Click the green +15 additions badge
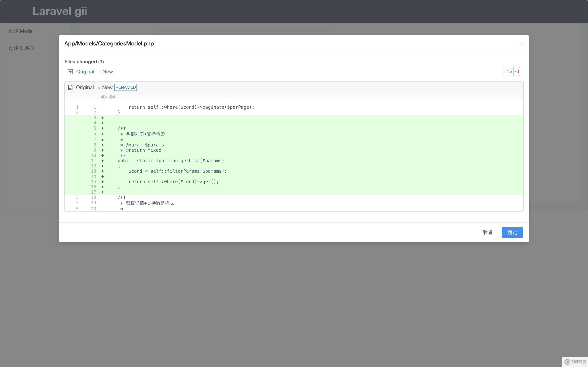The image size is (588, 367). tap(507, 72)
